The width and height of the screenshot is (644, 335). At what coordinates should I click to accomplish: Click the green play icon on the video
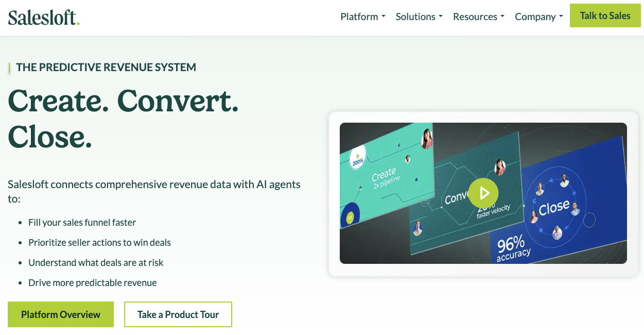tap(483, 193)
